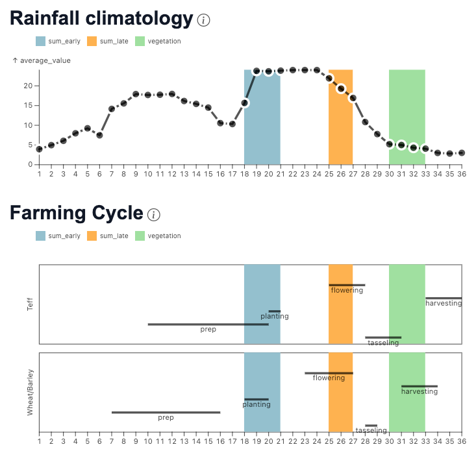Select the Wheat/Barley planting bar
Screen dimensions: 476x462
(257, 399)
